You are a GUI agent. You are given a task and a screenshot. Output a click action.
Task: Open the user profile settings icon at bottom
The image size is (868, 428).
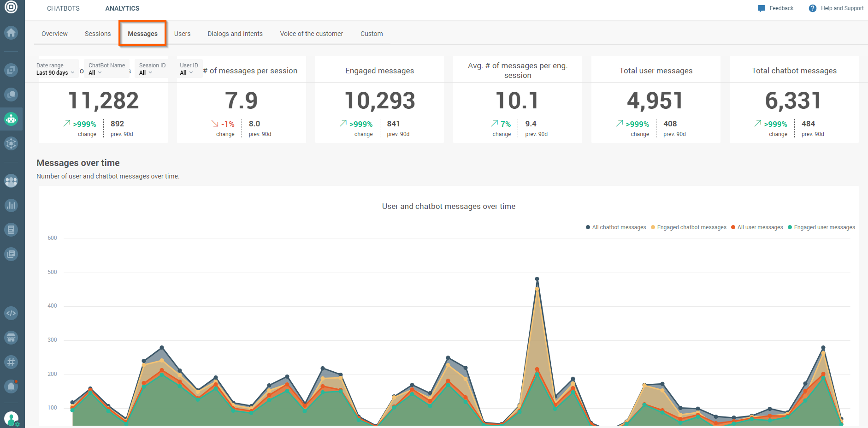[11, 418]
